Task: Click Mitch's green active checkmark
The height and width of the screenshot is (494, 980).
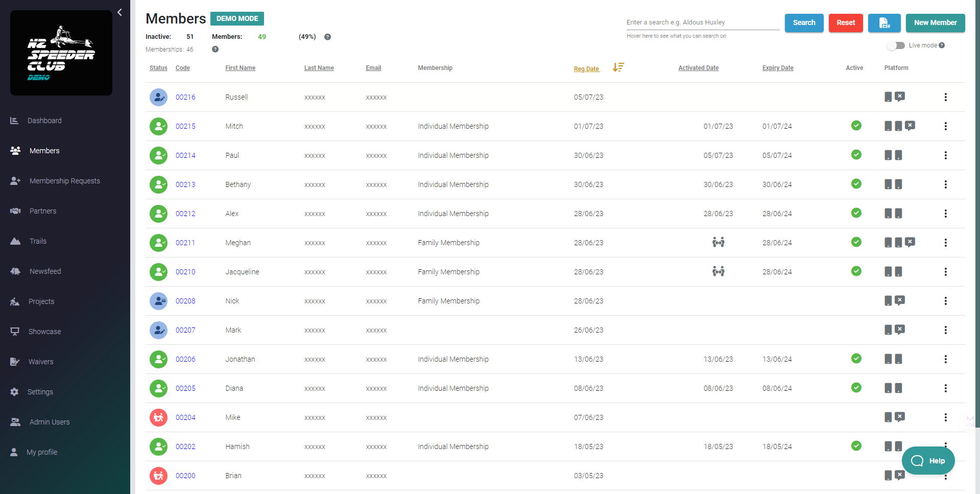Action: [x=856, y=126]
